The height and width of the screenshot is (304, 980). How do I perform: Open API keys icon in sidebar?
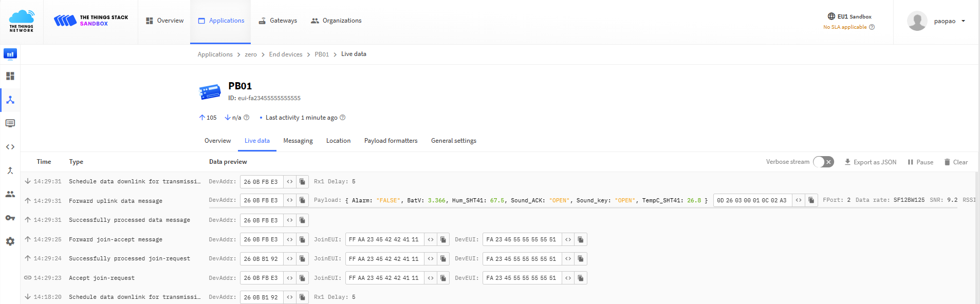pos(10,218)
